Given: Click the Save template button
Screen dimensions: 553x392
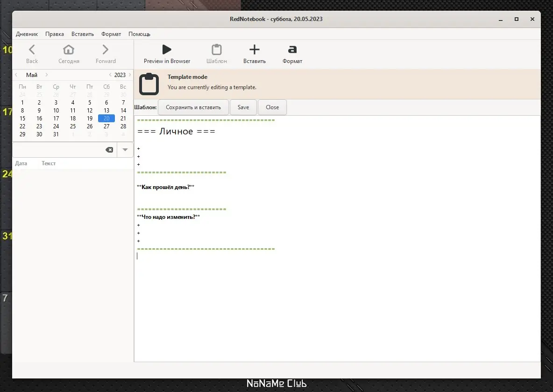Looking at the screenshot, I should (243, 107).
